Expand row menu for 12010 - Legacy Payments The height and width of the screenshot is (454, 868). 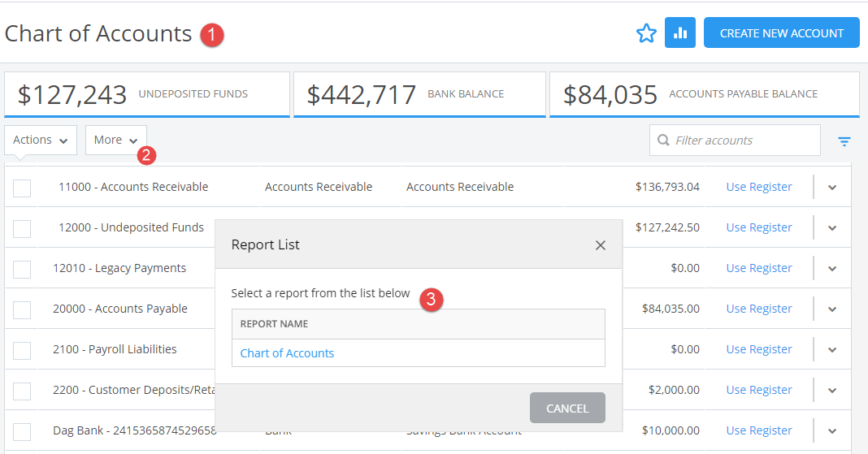click(832, 269)
